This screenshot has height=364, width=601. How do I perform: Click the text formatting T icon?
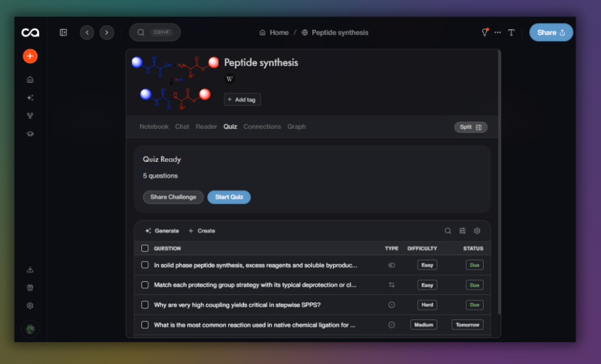pos(511,33)
